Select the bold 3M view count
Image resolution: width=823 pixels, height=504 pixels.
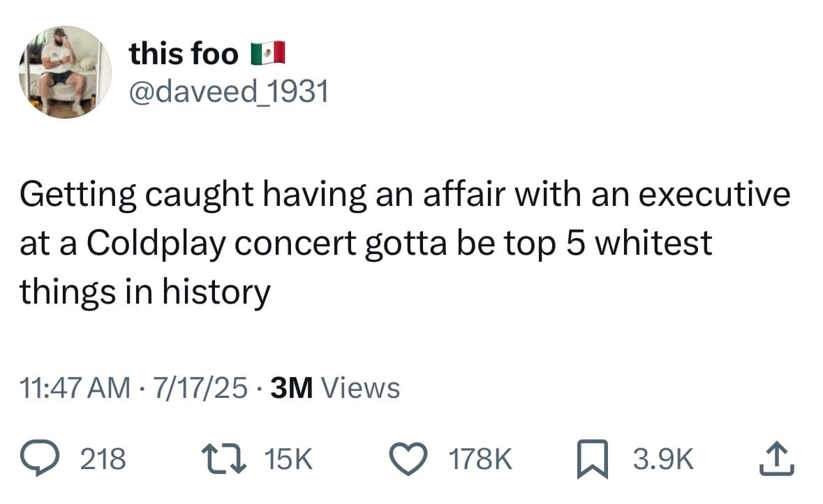pyautogui.click(x=292, y=388)
